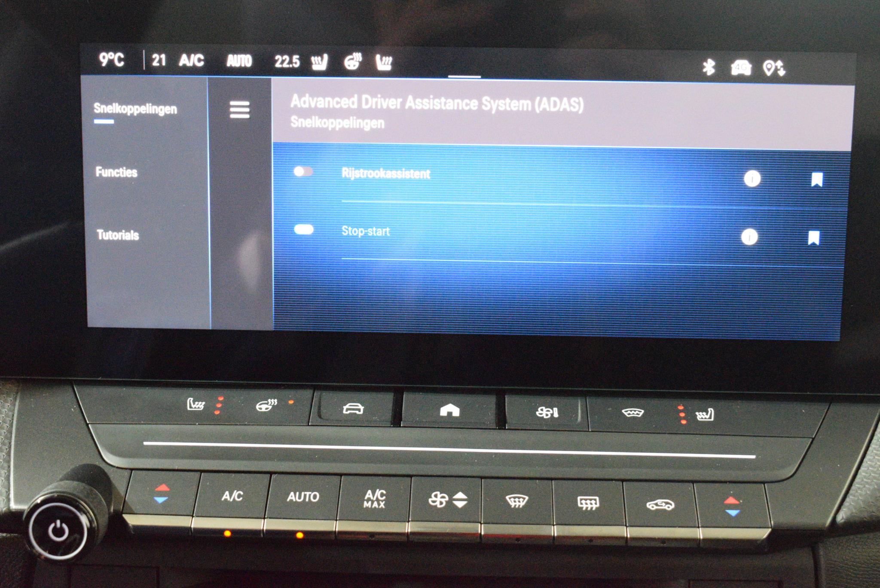
Task: Tap left seat heating icon in status bar
Action: point(319,62)
